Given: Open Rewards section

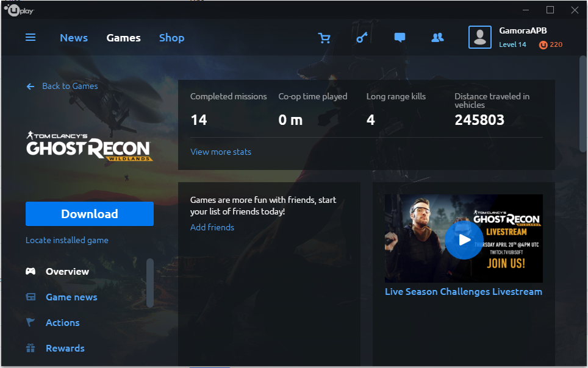Looking at the screenshot, I should click(65, 348).
